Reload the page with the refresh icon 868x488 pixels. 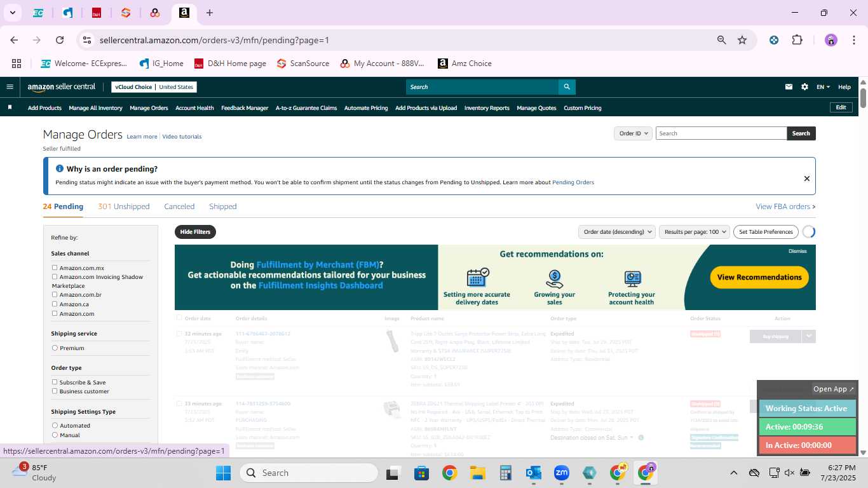pyautogui.click(x=60, y=40)
